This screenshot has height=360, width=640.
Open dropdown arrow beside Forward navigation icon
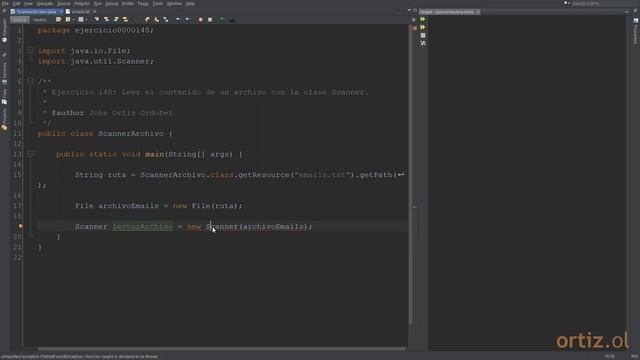(87, 20)
